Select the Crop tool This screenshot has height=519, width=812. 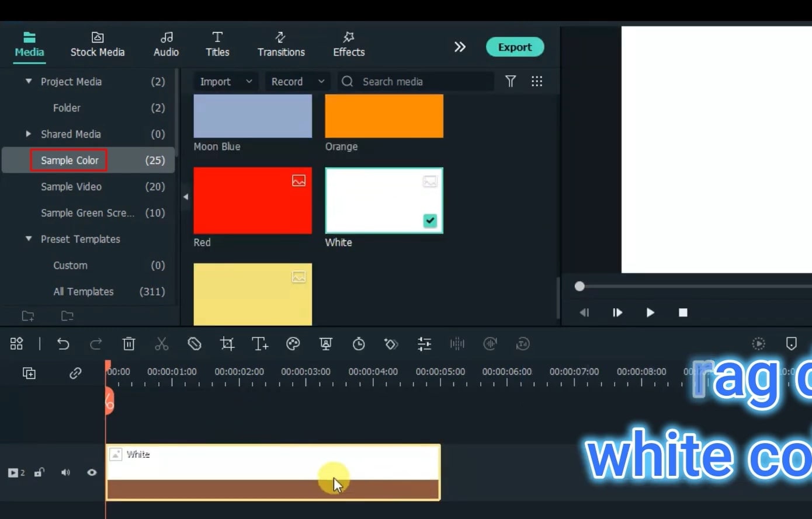pyautogui.click(x=227, y=344)
